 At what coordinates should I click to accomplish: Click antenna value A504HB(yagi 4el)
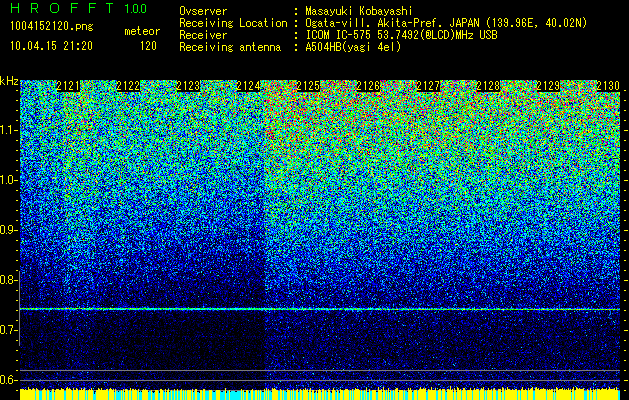pos(353,47)
